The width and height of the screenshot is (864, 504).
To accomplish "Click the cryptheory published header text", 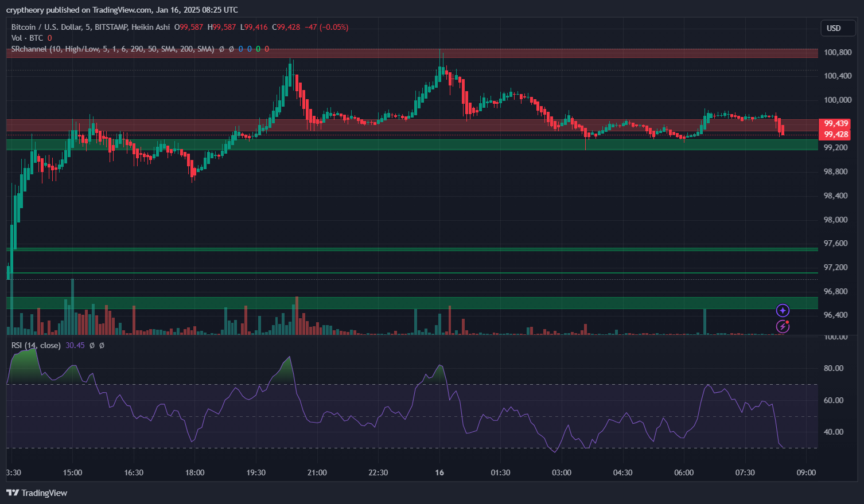I will (x=122, y=10).
